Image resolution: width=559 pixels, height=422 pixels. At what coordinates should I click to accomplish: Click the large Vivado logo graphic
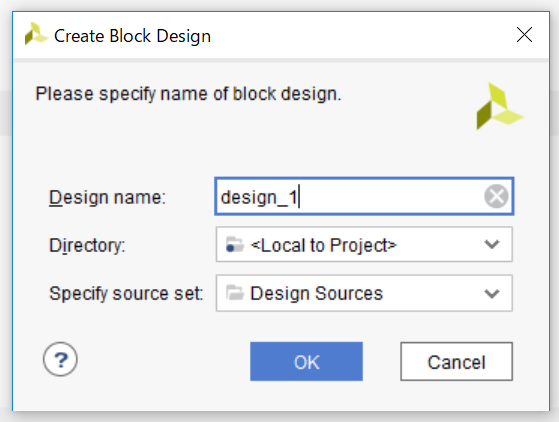tap(500, 106)
